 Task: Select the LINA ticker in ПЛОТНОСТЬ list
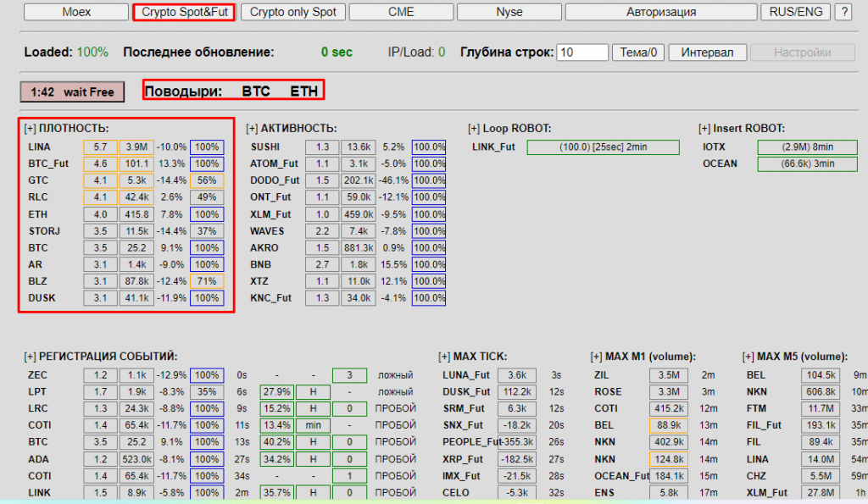(x=39, y=147)
